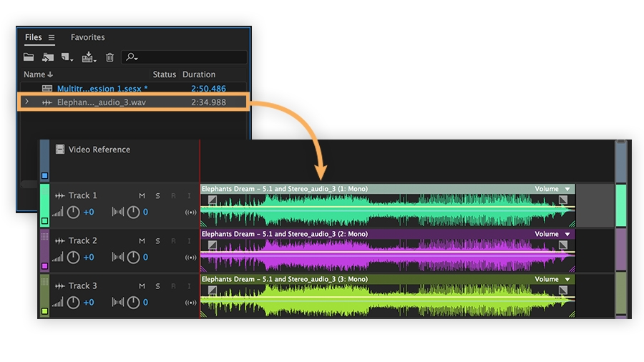The height and width of the screenshot is (362, 644).
Task: Click the fade-in handle on clip (2: Mono)
Action: coord(213,245)
